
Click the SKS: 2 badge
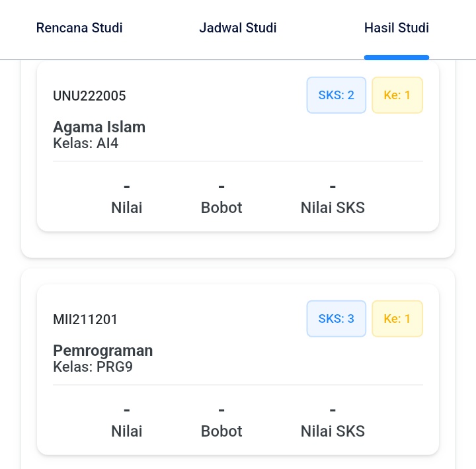coord(336,95)
